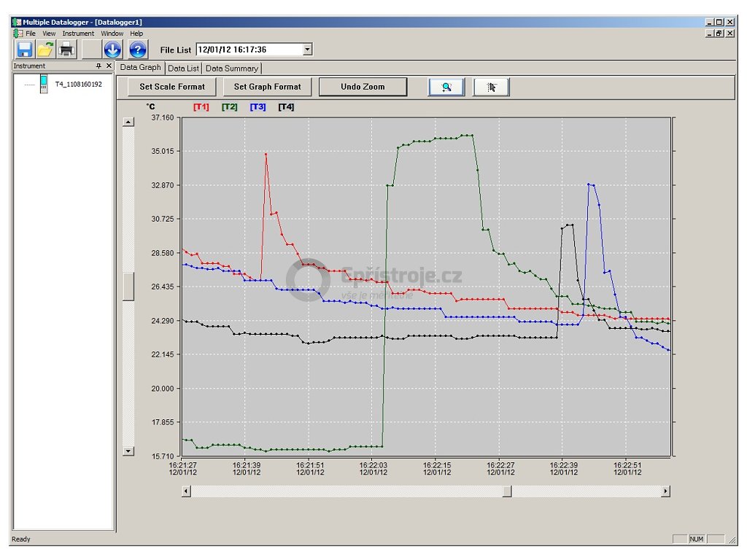The width and height of the screenshot is (747, 560).
Task: Click the blue Help question mark icon
Action: (138, 50)
